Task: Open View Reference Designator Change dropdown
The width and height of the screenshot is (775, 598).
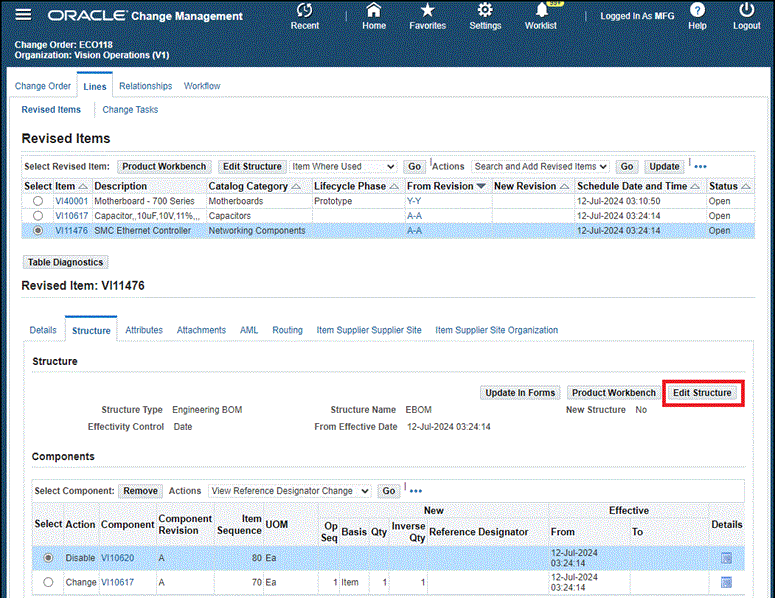Action: pos(290,491)
